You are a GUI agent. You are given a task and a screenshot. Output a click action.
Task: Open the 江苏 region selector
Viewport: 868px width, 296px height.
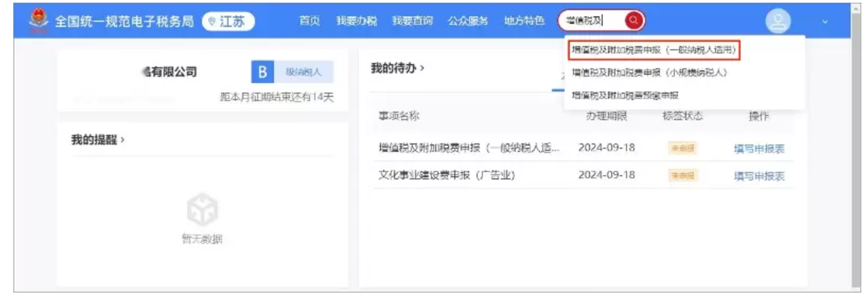pos(228,21)
